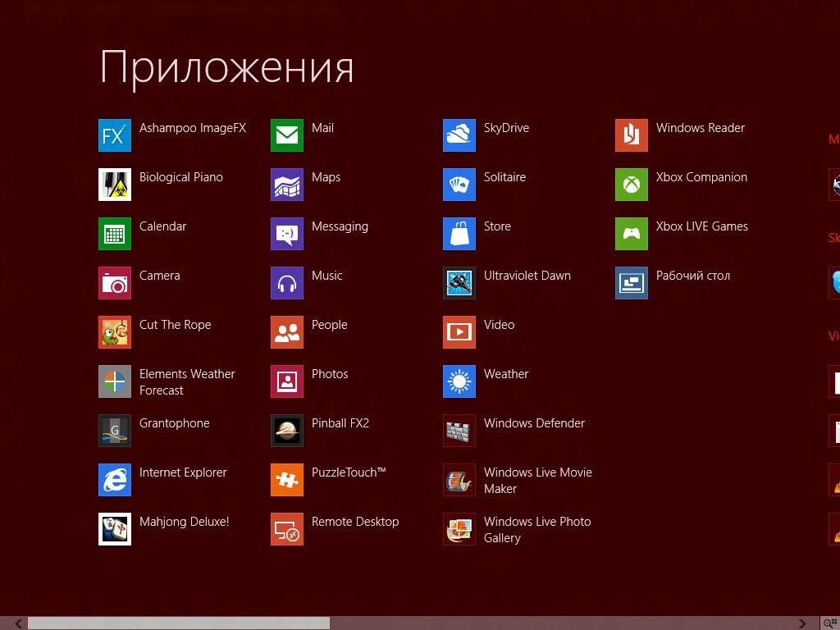Click the Ultraviolet Dawn label

click(527, 276)
